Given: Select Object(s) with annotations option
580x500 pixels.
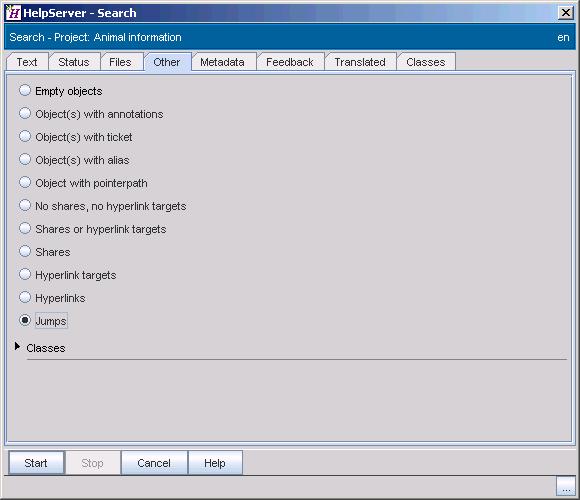Looking at the screenshot, I should (25, 113).
